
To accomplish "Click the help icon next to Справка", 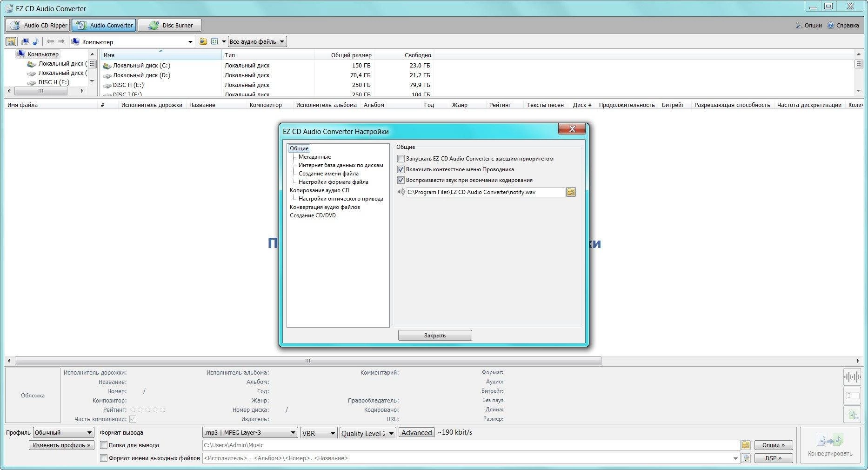I will coord(831,25).
